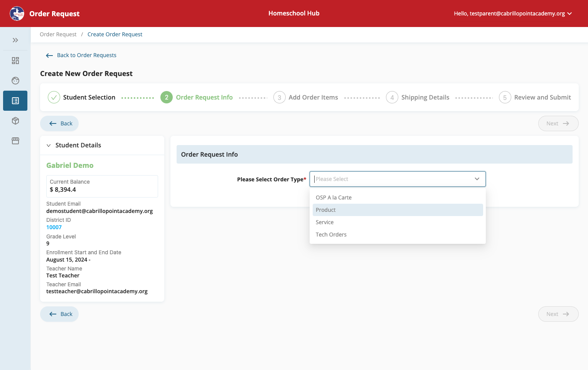
Task: Open the storefront icon in sidebar
Action: (15, 141)
